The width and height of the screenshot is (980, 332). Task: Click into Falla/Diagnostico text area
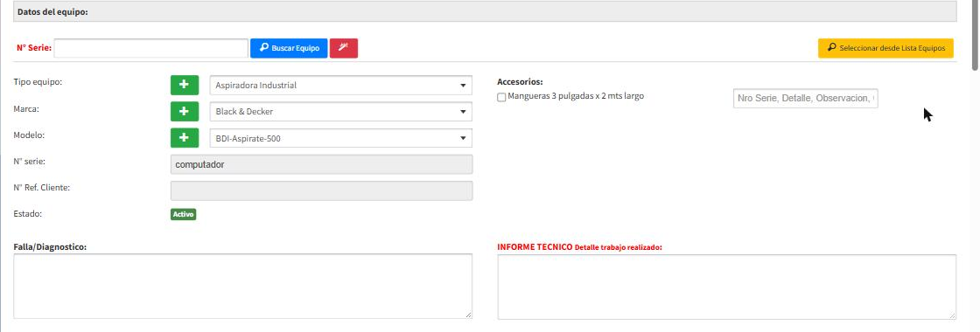point(242,287)
